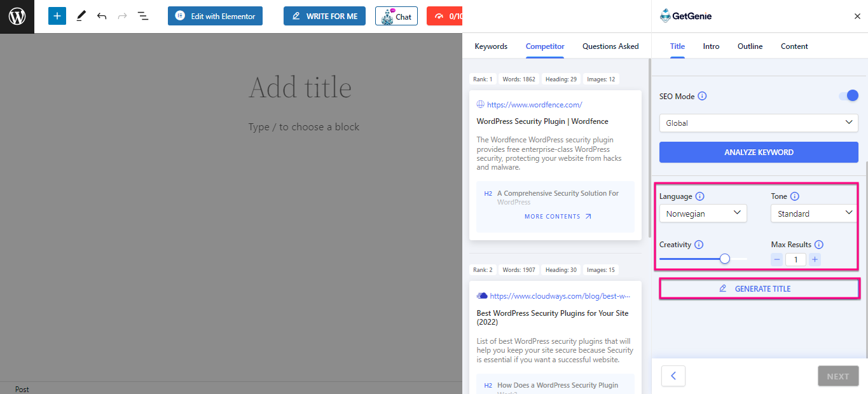Select the Title tab in GetGenie
Image resolution: width=868 pixels, height=394 pixels.
coord(677,46)
